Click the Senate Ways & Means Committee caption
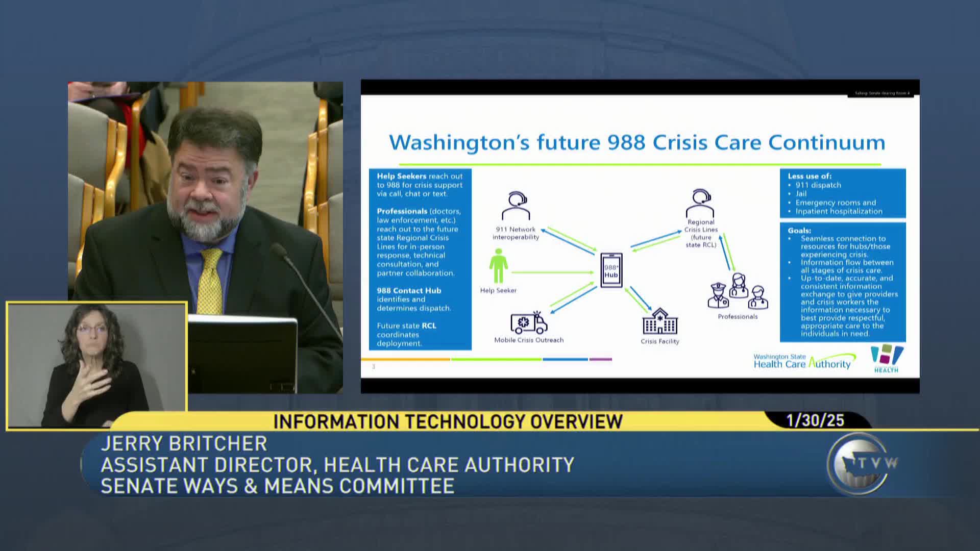 coord(277,486)
